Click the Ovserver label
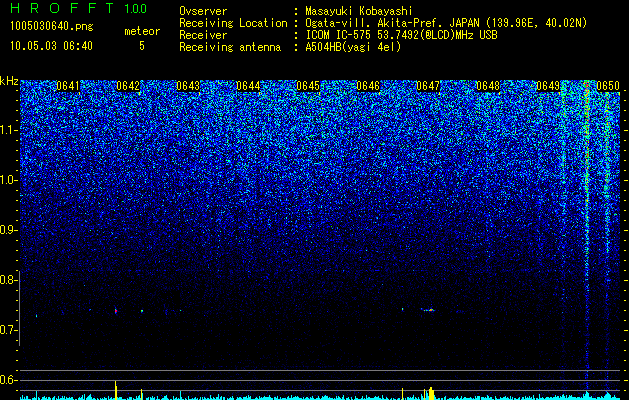 [x=203, y=11]
